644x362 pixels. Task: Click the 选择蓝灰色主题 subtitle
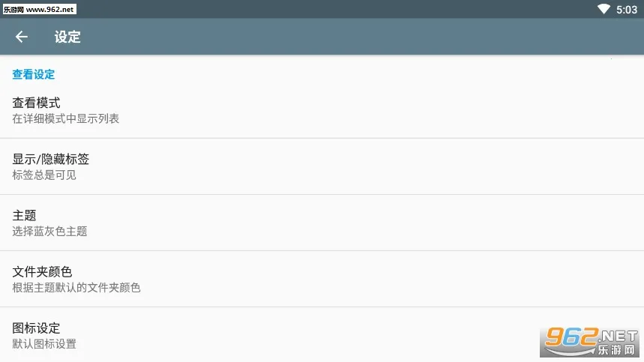[x=49, y=231]
